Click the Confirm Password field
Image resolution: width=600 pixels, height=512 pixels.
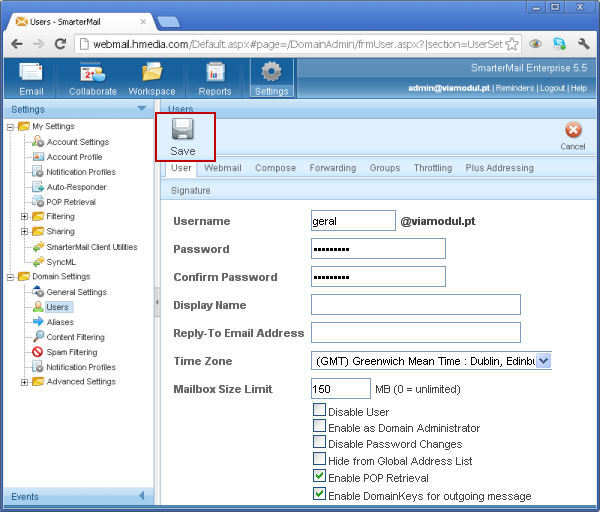(x=378, y=277)
